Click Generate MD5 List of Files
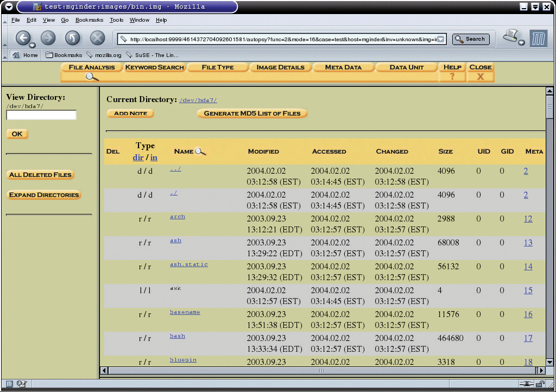 (x=252, y=113)
